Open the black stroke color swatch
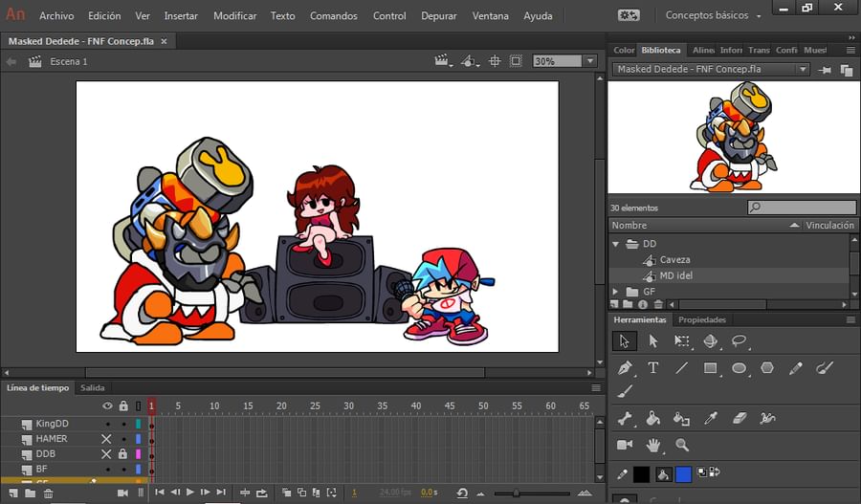 (x=641, y=473)
